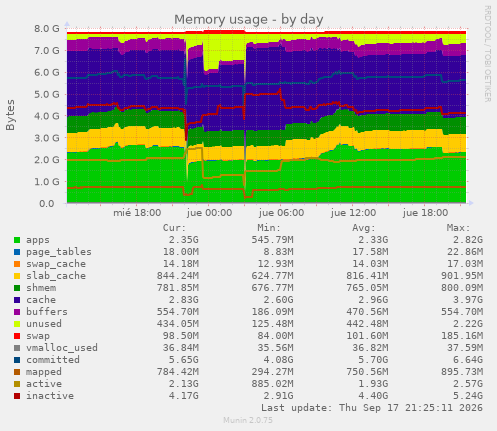The image size is (497, 431).
Task: Click the swap_cache orange legend swatch
Action: click(x=17, y=264)
